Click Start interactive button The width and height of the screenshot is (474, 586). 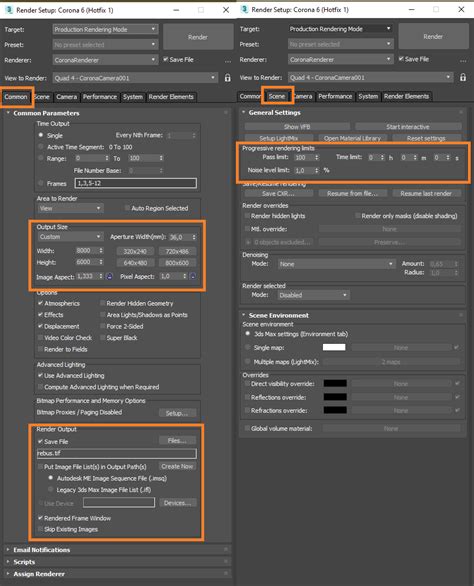tap(408, 127)
